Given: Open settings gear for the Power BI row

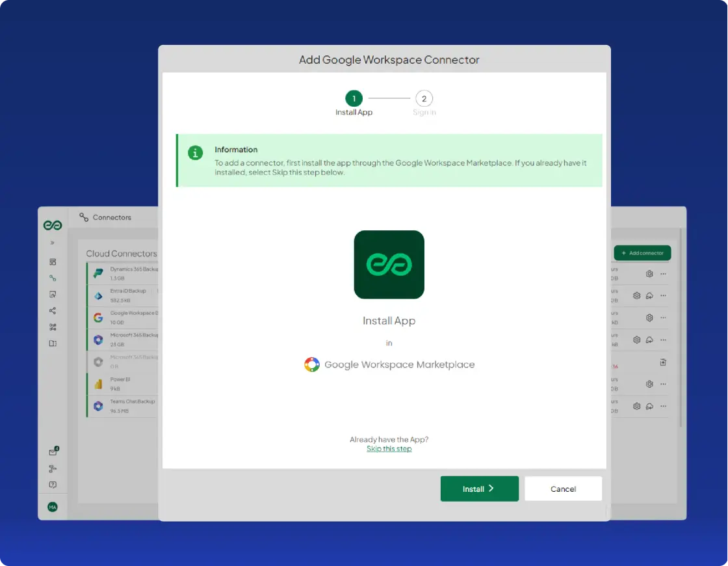Looking at the screenshot, I should pos(649,384).
